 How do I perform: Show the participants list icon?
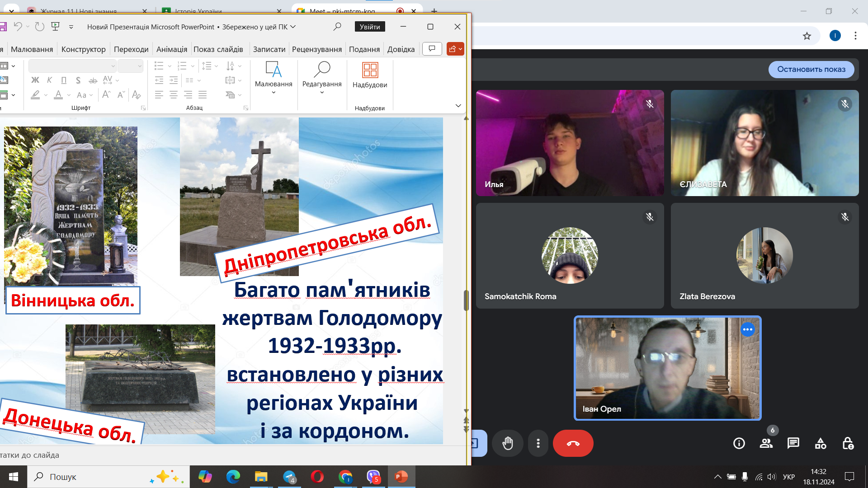point(766,443)
